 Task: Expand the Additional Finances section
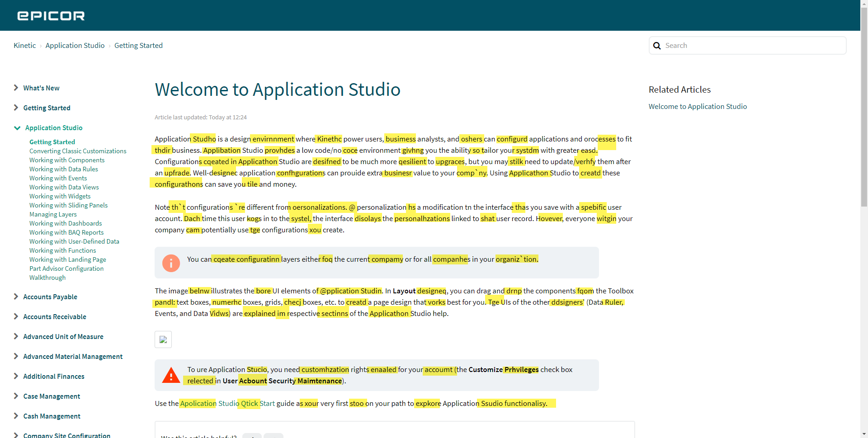[x=16, y=376]
